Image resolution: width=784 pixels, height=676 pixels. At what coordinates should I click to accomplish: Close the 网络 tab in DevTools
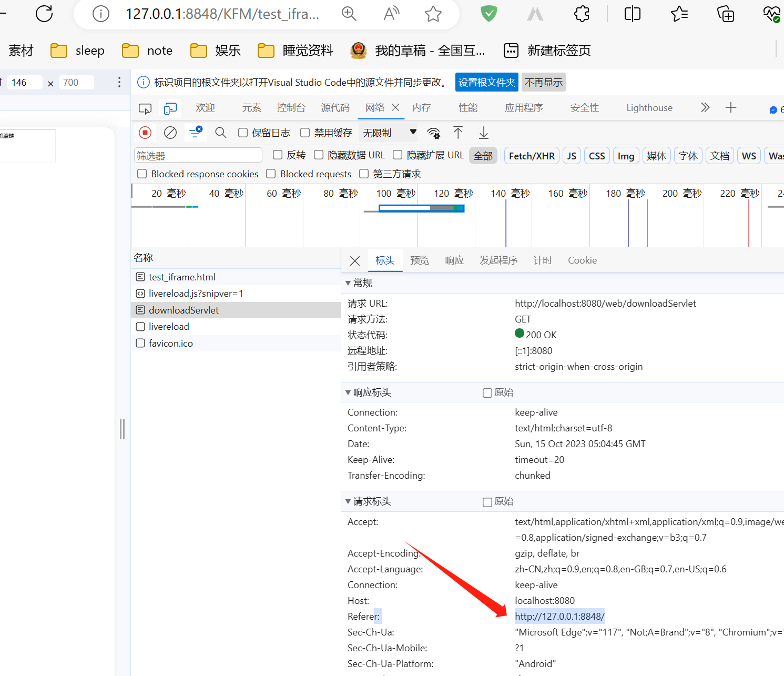coord(395,107)
